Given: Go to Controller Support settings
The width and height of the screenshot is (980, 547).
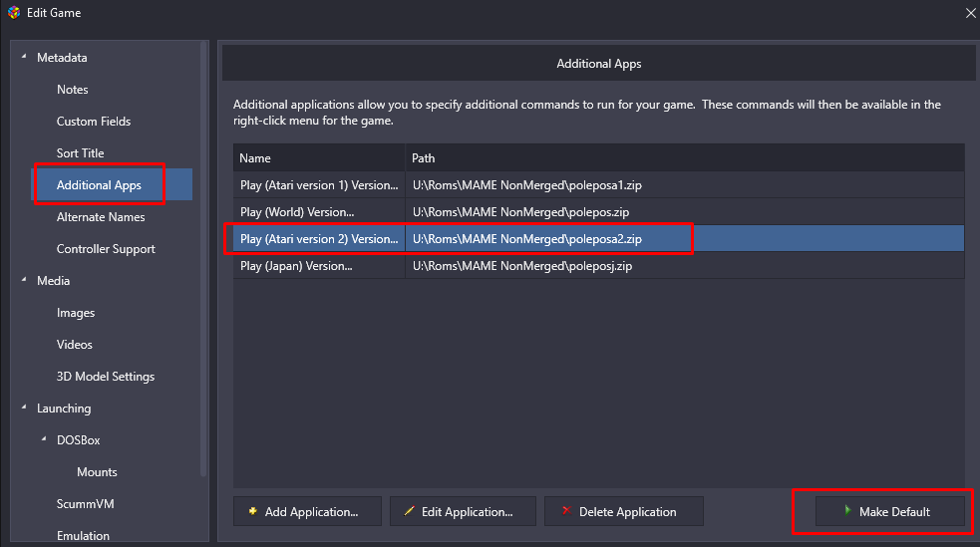Looking at the screenshot, I should [106, 248].
